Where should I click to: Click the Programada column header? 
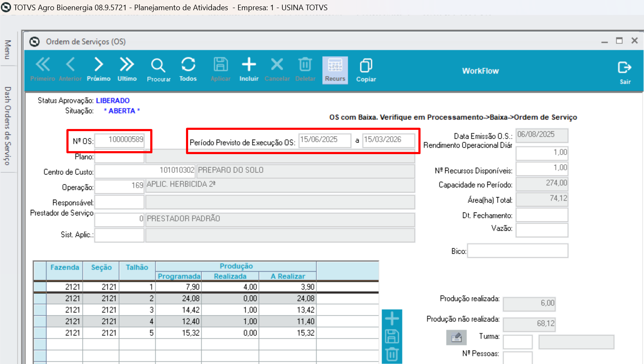[x=179, y=276]
